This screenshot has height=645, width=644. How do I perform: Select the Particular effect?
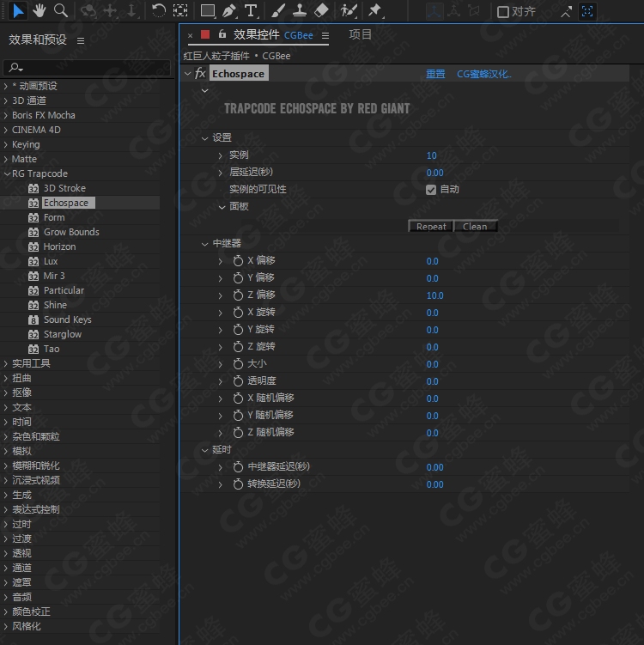pyautogui.click(x=64, y=290)
